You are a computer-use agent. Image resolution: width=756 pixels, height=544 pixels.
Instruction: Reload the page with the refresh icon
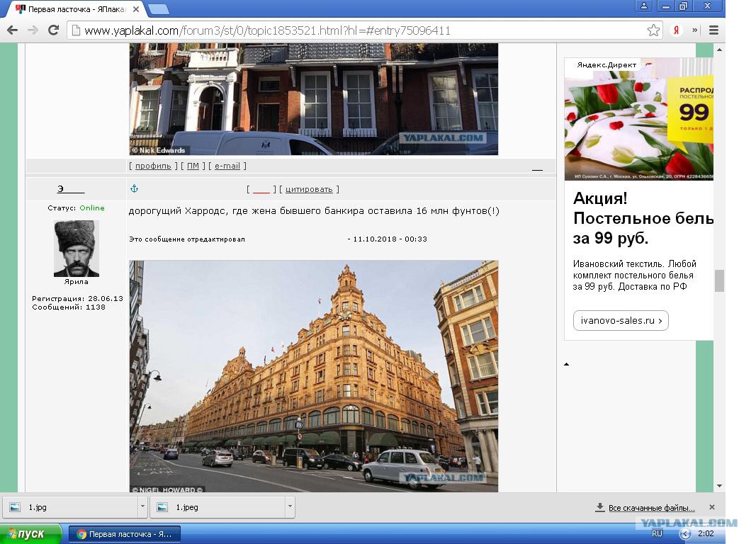(x=54, y=30)
